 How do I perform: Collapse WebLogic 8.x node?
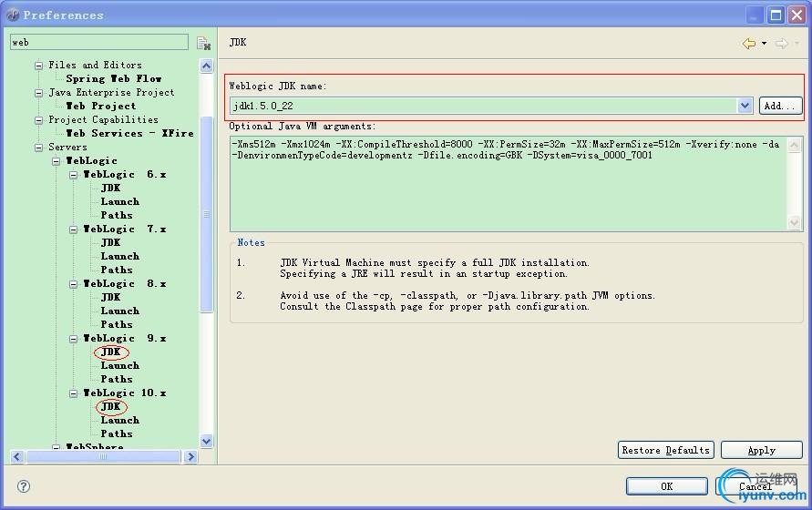coord(74,284)
